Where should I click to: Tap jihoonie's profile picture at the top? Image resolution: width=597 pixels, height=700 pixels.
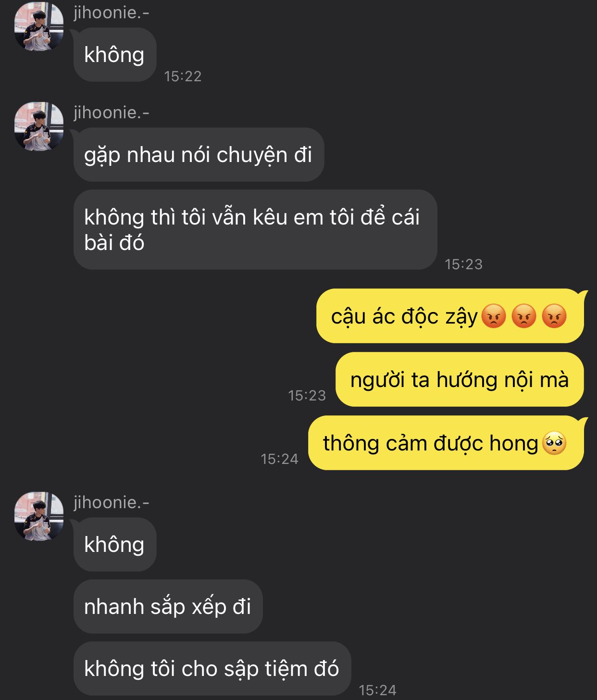point(39,26)
